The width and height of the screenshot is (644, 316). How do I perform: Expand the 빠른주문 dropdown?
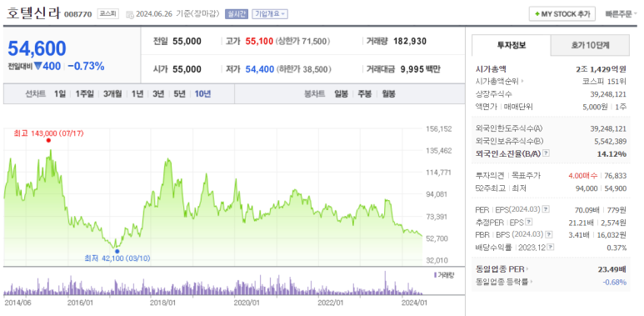[x=621, y=14]
